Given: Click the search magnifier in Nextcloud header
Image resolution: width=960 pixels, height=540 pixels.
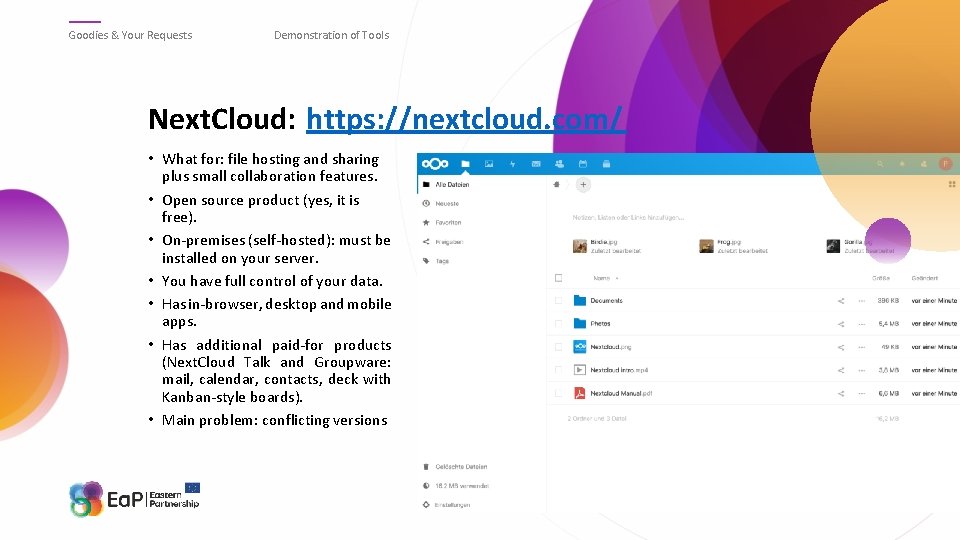Looking at the screenshot, I should click(x=880, y=164).
